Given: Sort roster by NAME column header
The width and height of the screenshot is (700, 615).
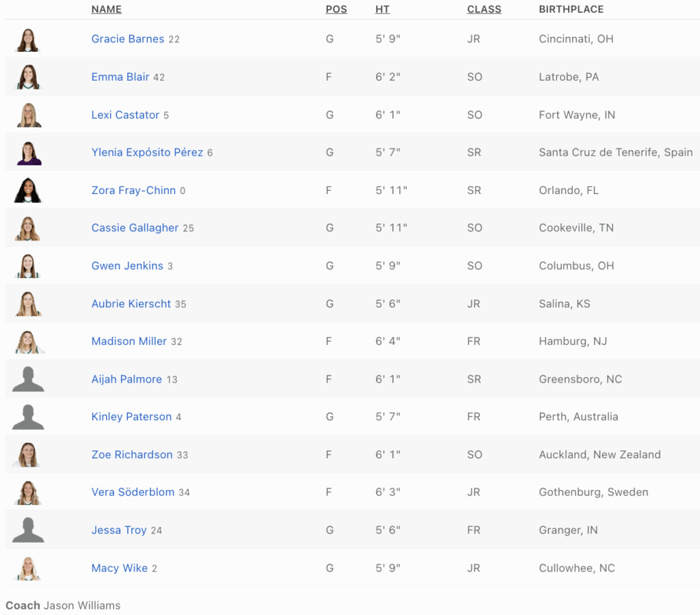Looking at the screenshot, I should 107,10.
